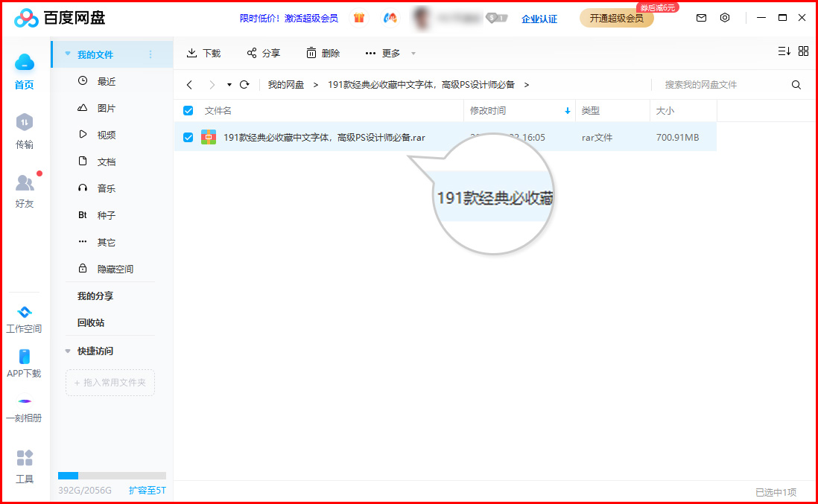Click 扩容至5T link

click(147, 491)
